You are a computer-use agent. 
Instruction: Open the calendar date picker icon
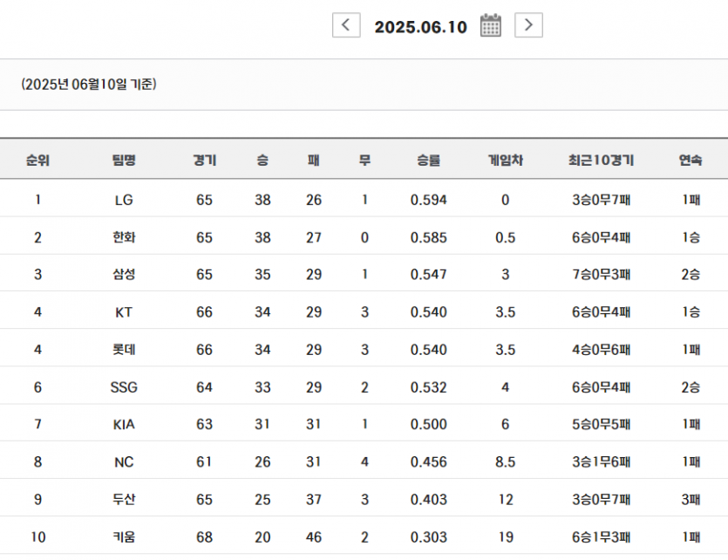tap(490, 25)
